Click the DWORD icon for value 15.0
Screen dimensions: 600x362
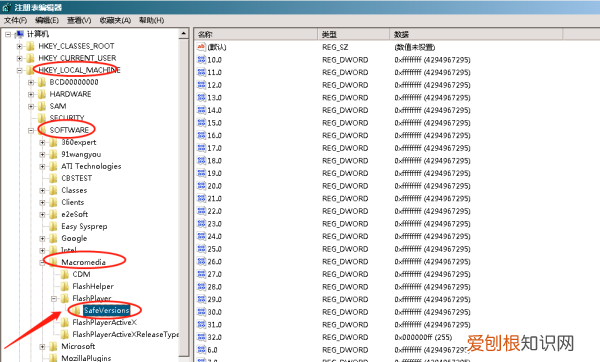tap(201, 122)
